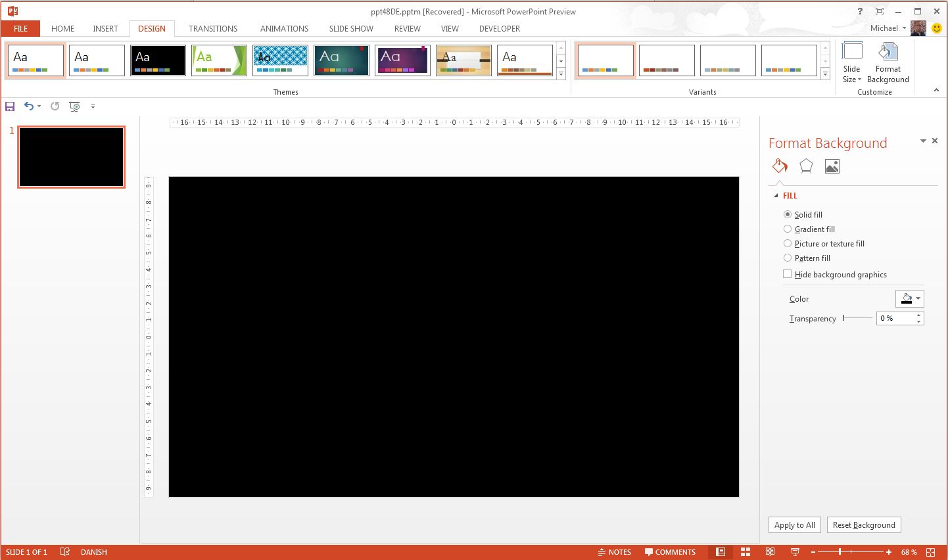
Task: Start Slide Show from status bar icon
Action: click(x=794, y=552)
